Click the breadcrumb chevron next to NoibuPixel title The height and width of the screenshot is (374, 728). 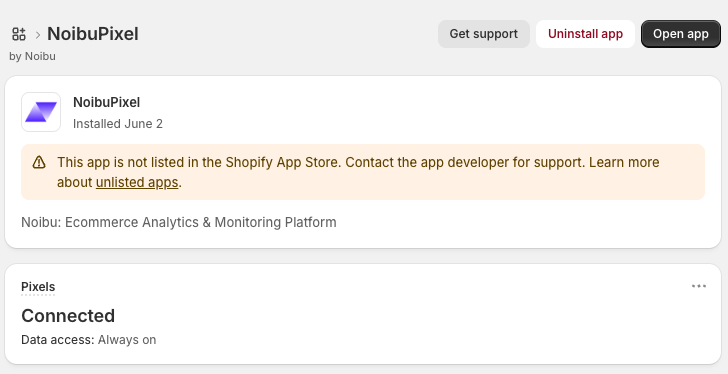pyautogui.click(x=38, y=34)
